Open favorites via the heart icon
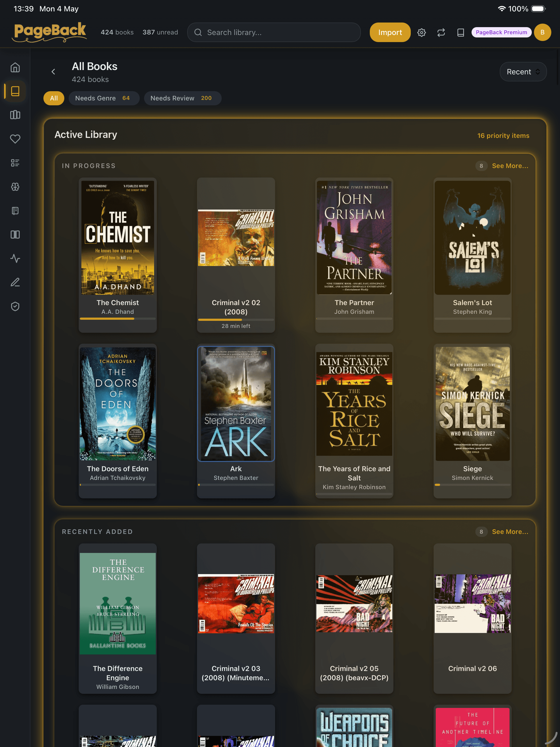 point(15,139)
